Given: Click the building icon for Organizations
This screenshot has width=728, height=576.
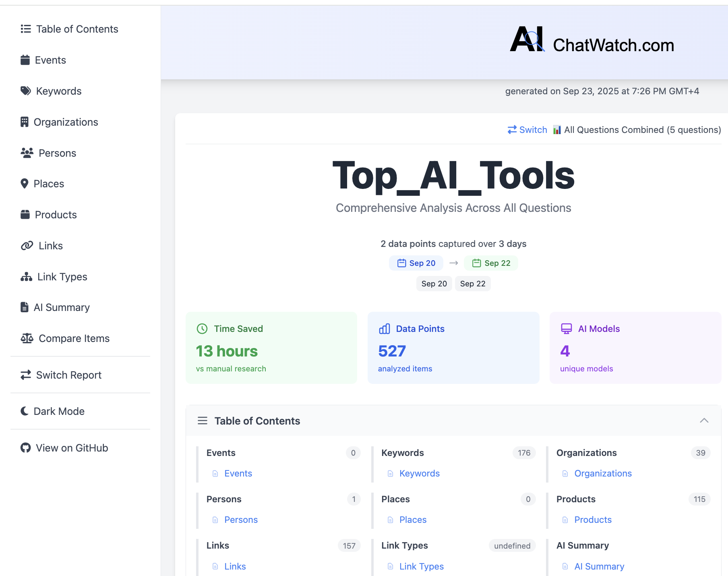Looking at the screenshot, I should coord(25,122).
